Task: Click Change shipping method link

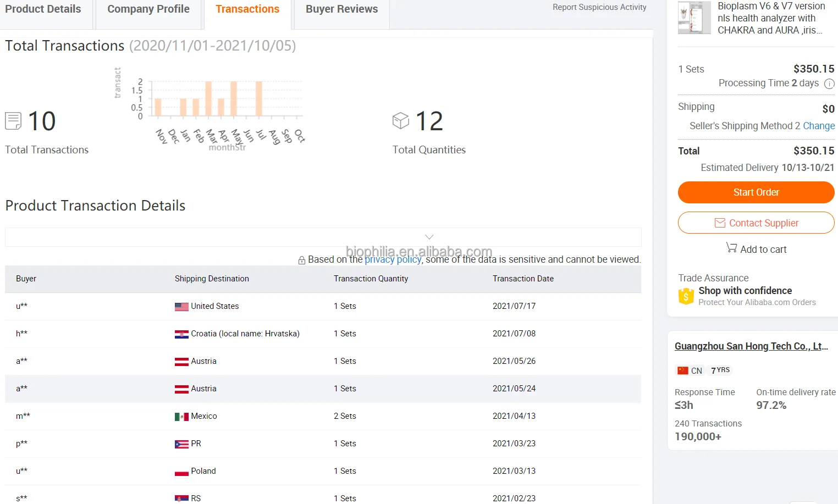Action: tap(818, 126)
